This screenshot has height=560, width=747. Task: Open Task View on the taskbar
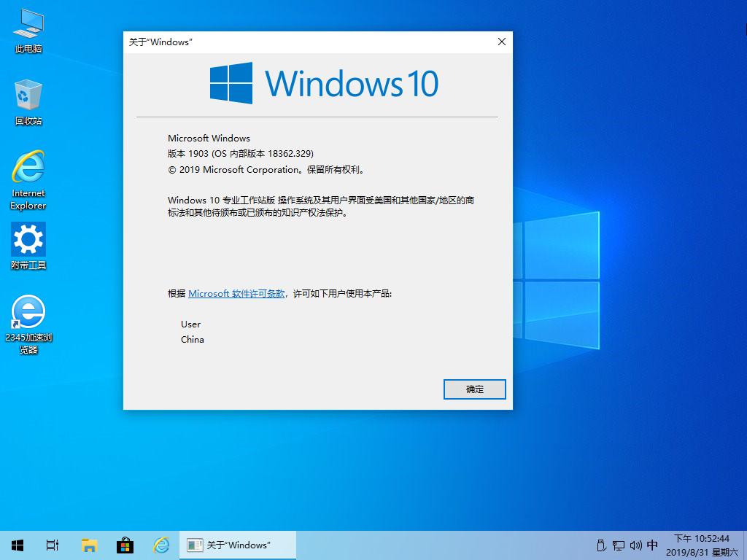(x=53, y=545)
